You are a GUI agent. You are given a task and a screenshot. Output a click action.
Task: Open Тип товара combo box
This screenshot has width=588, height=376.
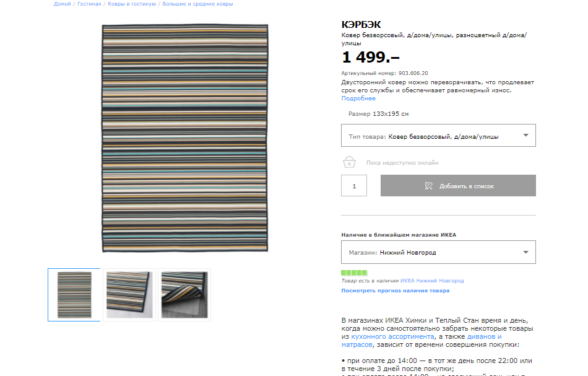(x=438, y=136)
